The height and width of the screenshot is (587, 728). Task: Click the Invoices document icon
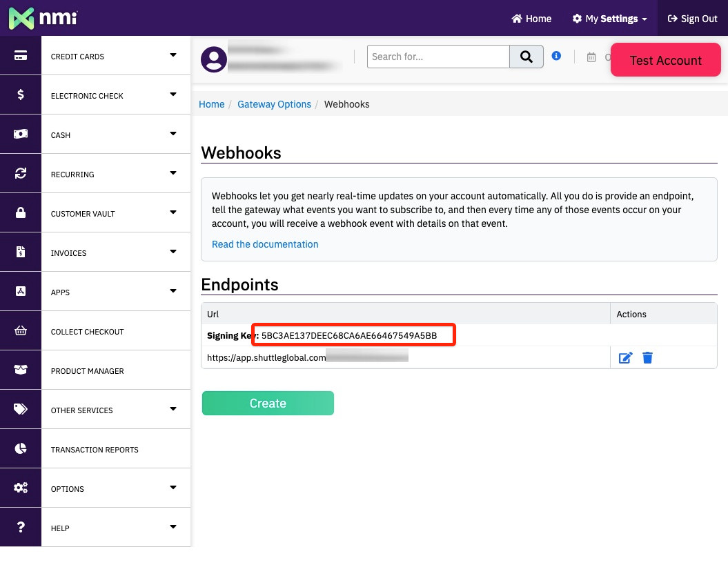point(21,252)
